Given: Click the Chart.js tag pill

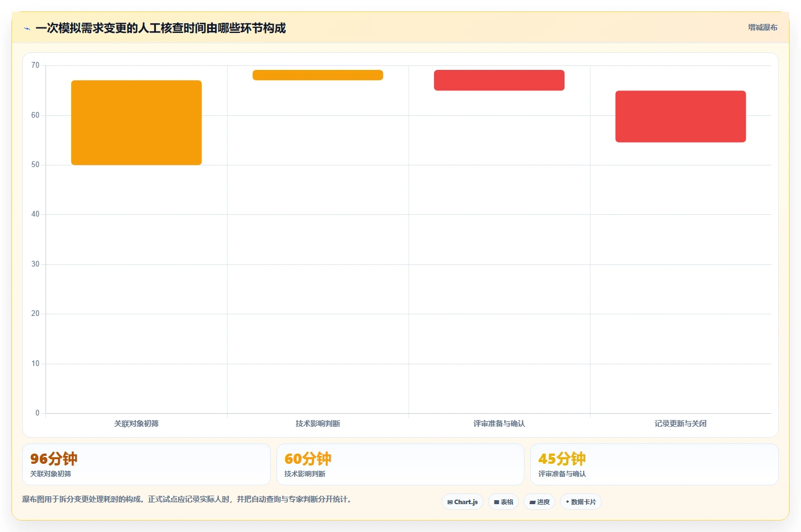Looking at the screenshot, I should pos(463,502).
